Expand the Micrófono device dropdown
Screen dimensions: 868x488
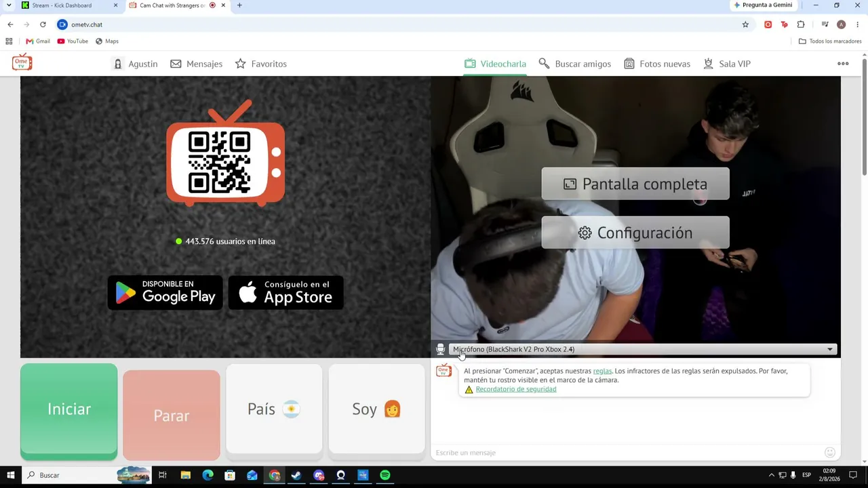[x=643, y=349]
